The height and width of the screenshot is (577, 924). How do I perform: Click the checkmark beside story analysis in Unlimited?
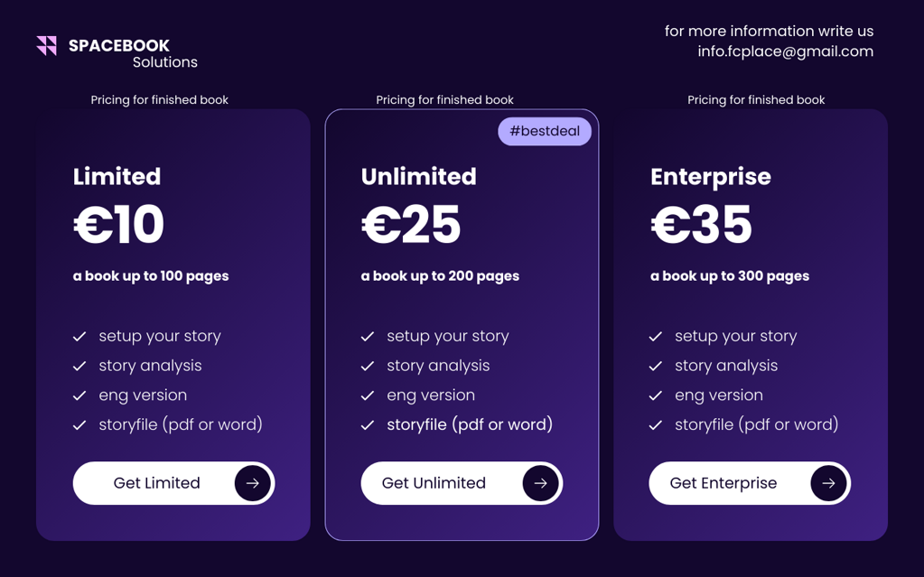pos(367,366)
